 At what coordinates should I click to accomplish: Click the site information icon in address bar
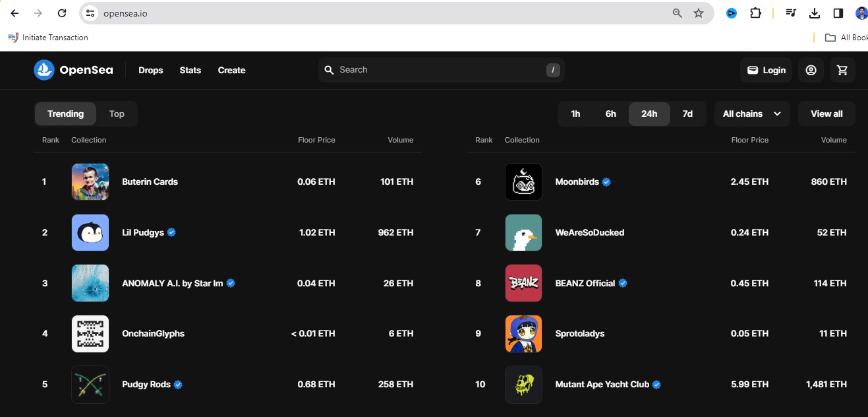coord(91,13)
